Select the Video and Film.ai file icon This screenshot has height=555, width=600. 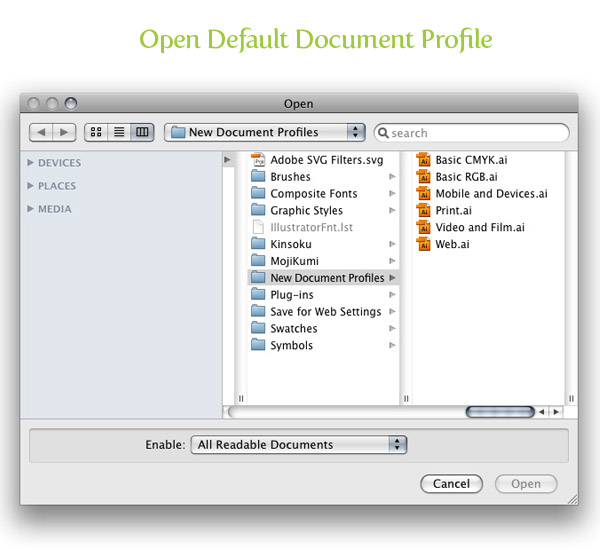coord(423,227)
